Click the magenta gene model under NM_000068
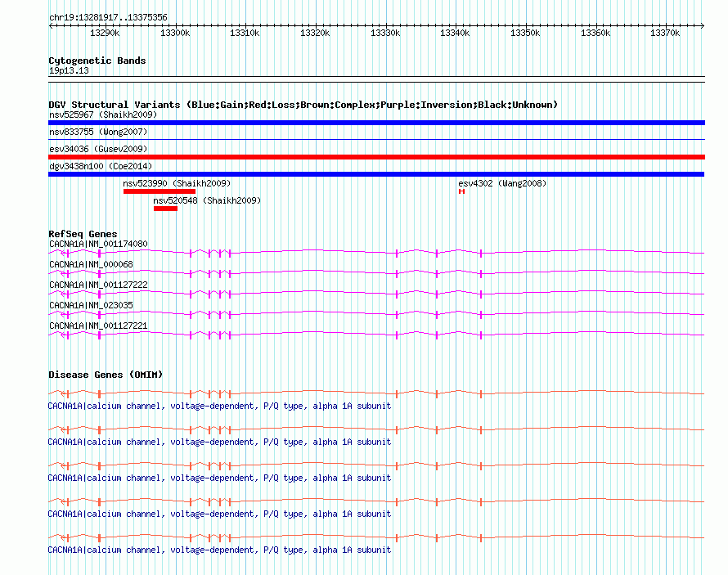 tap(376, 273)
